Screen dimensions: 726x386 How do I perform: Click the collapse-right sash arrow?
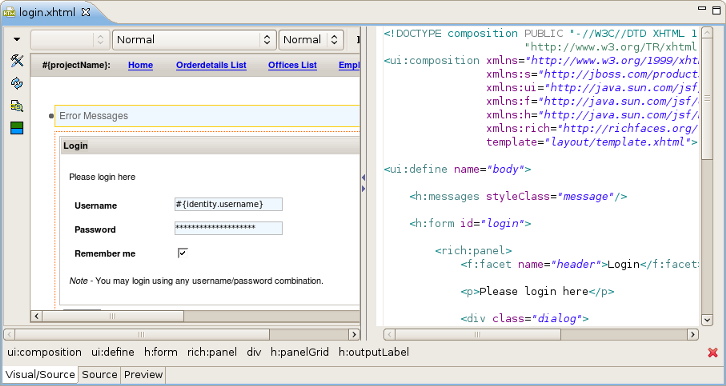[363, 189]
